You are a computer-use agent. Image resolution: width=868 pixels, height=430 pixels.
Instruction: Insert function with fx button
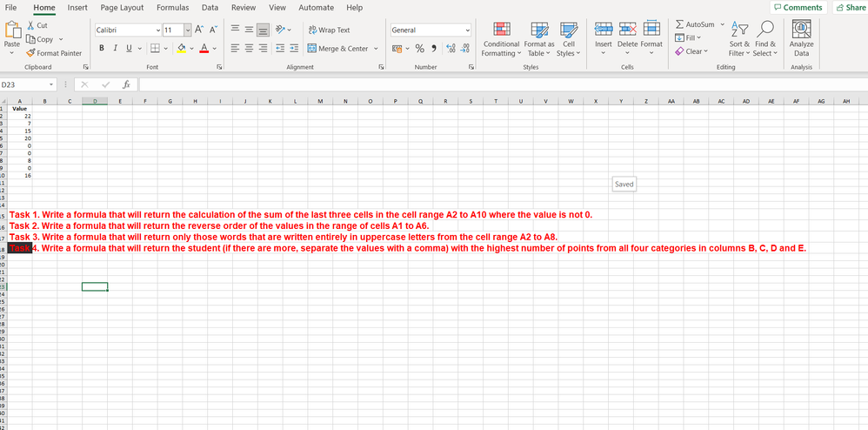127,84
